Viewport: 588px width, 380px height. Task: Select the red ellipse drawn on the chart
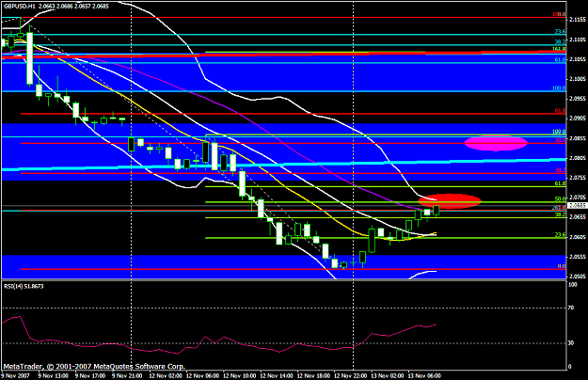450,201
